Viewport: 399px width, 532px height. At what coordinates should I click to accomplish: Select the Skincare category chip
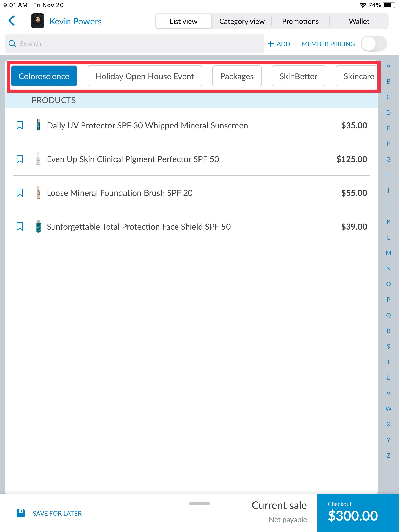(x=357, y=76)
